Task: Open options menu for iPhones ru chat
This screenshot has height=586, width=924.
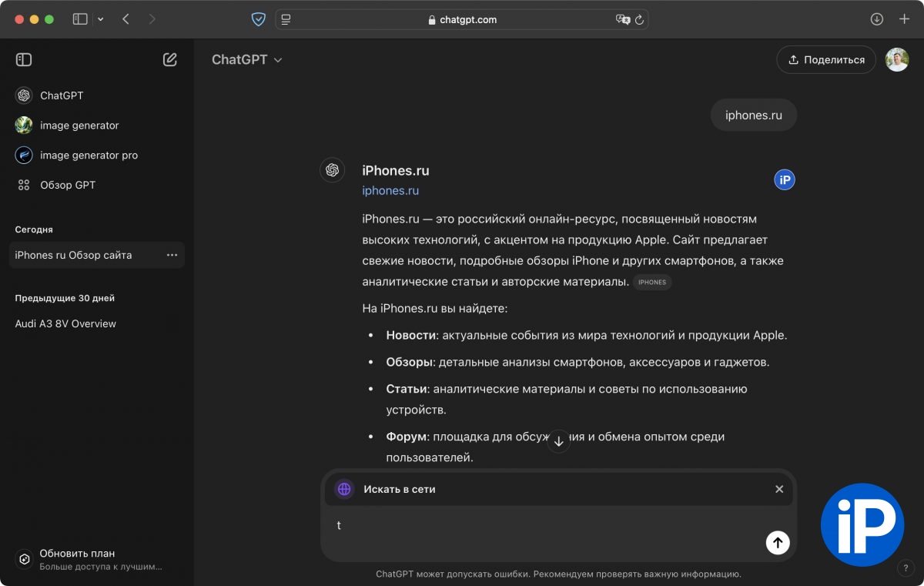Action: point(172,255)
